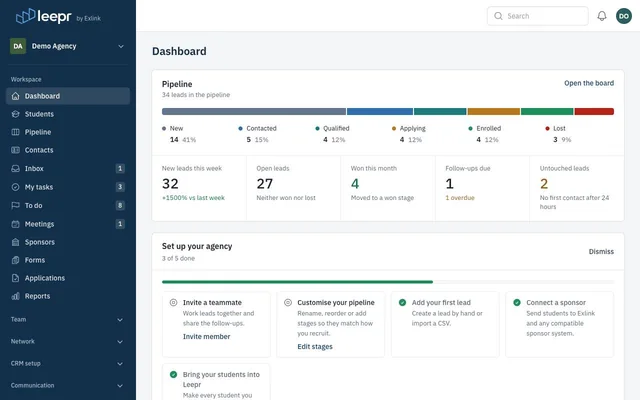The image size is (640, 400).
Task: Click the Connect a sponsor checkmark
Action: [x=517, y=302]
